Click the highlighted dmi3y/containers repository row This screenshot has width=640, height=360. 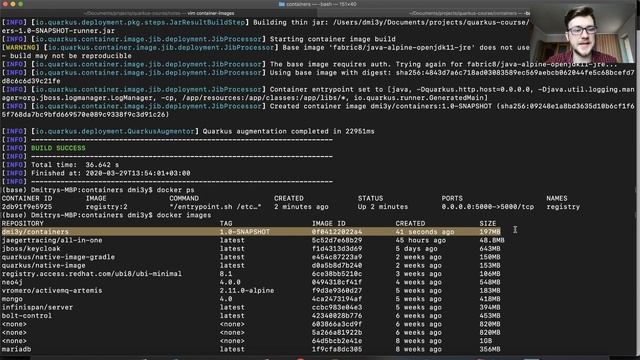click(x=251, y=232)
